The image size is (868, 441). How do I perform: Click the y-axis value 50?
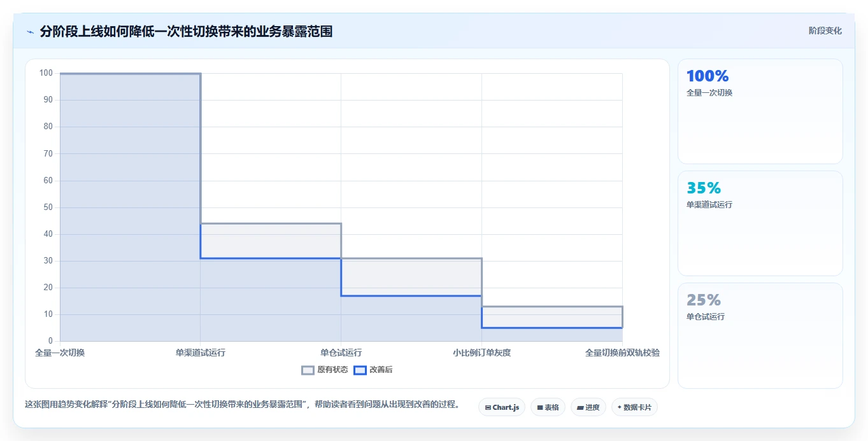coord(48,207)
